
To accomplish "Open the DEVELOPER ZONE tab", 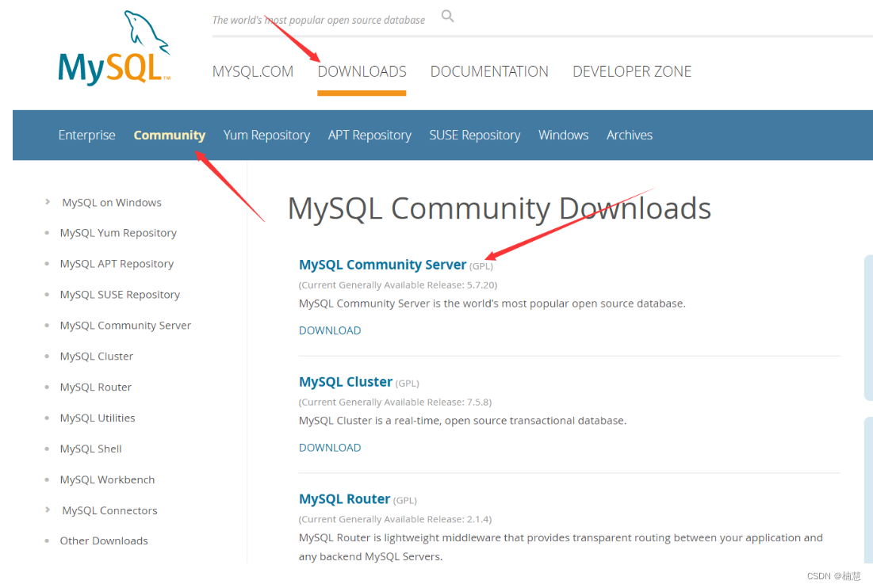I will click(x=632, y=72).
